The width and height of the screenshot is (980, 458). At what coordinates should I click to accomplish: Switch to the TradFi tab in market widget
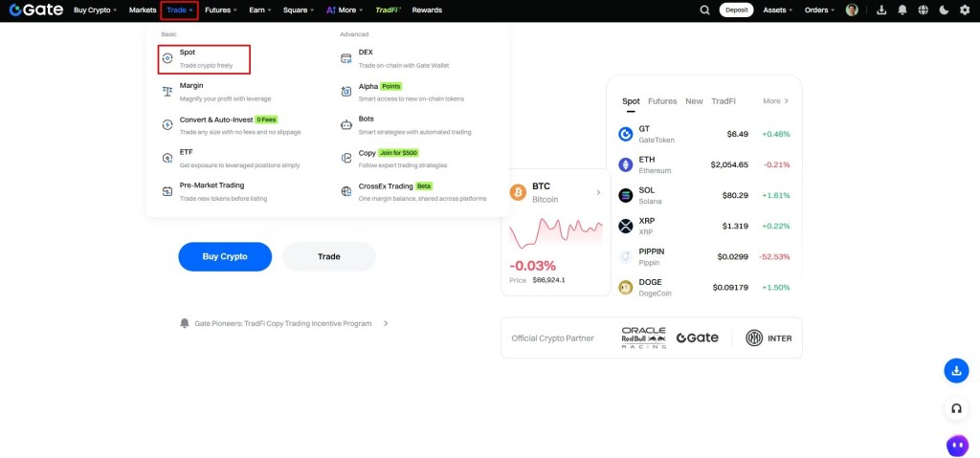pos(724,101)
